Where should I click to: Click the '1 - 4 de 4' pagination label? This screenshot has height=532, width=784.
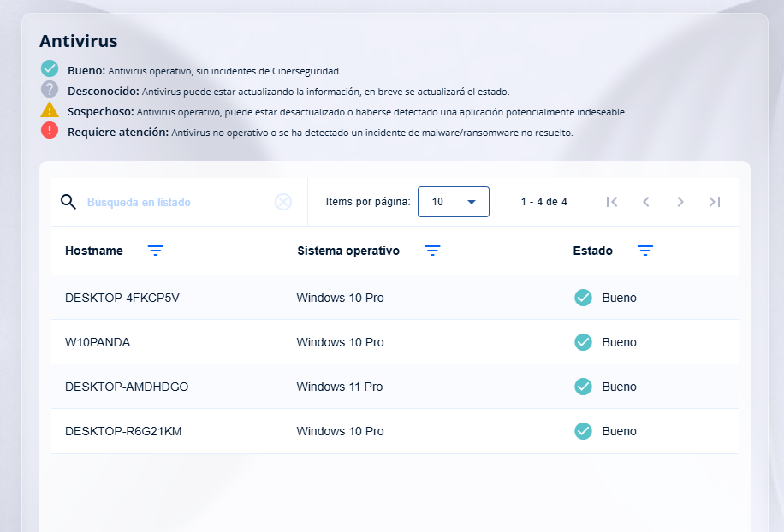(x=544, y=202)
